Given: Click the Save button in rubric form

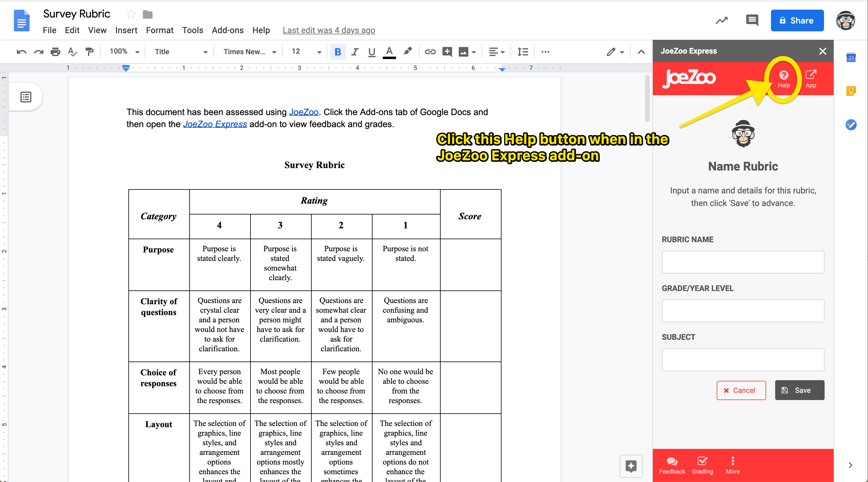Looking at the screenshot, I should tap(799, 390).
